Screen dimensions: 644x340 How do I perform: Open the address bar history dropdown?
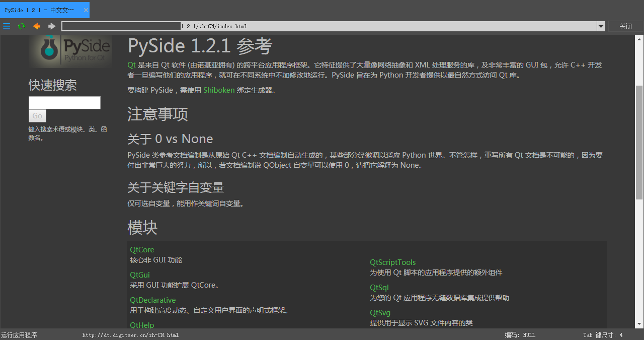(601, 26)
